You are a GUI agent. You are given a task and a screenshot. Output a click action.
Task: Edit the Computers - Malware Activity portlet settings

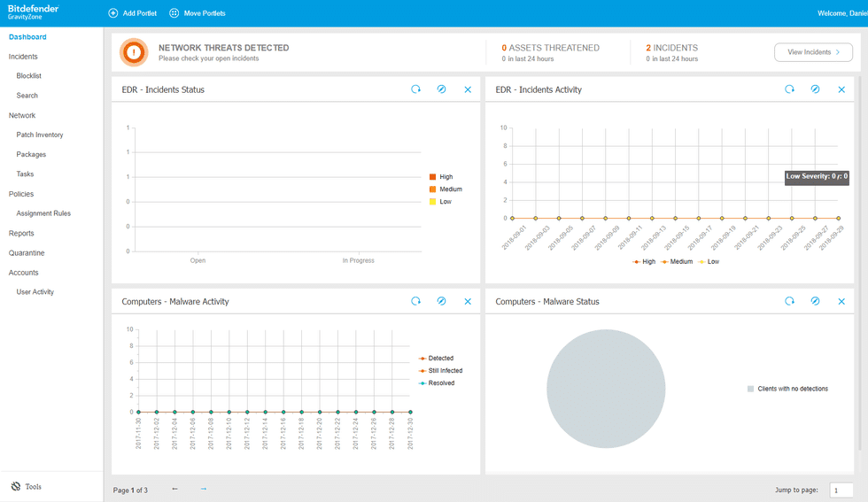point(441,301)
